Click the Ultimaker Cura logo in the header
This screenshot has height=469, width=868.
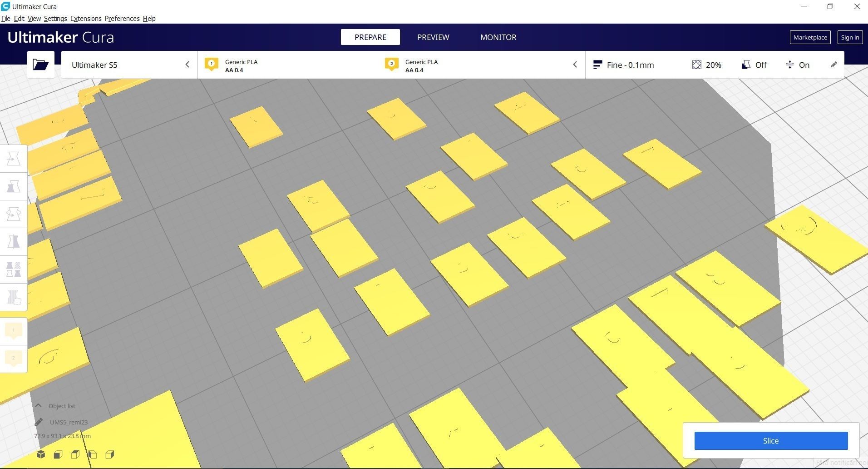coord(61,37)
